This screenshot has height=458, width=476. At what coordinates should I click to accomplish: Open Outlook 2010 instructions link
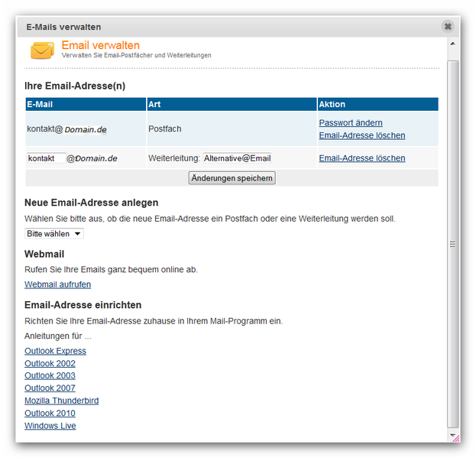(50, 413)
